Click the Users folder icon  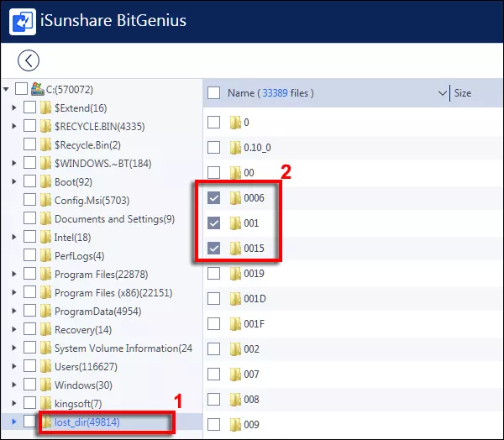coord(45,366)
